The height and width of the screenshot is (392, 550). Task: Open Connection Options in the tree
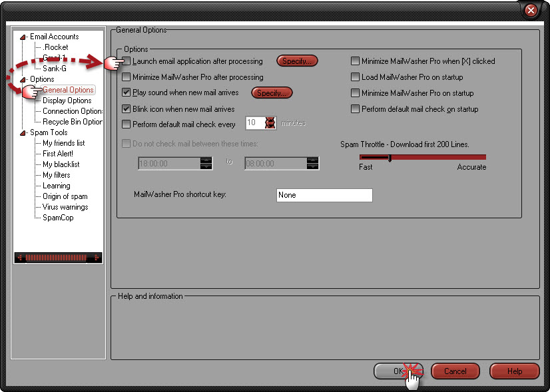click(x=73, y=111)
